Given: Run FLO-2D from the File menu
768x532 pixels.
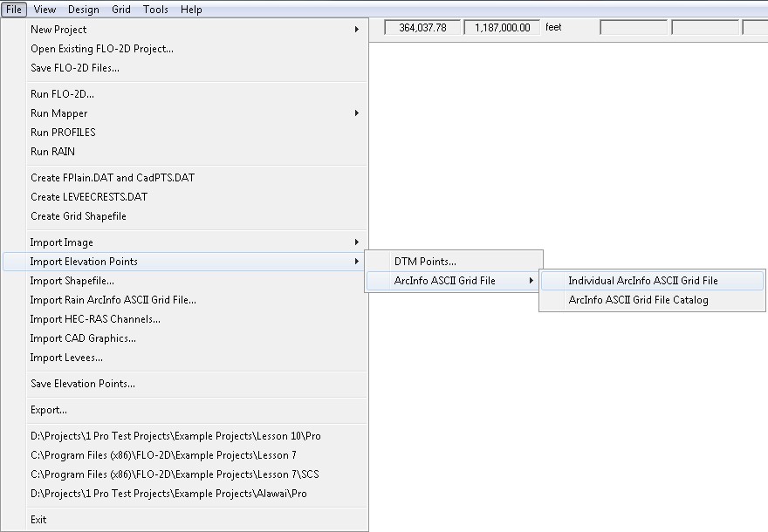Looking at the screenshot, I should coord(62,94).
